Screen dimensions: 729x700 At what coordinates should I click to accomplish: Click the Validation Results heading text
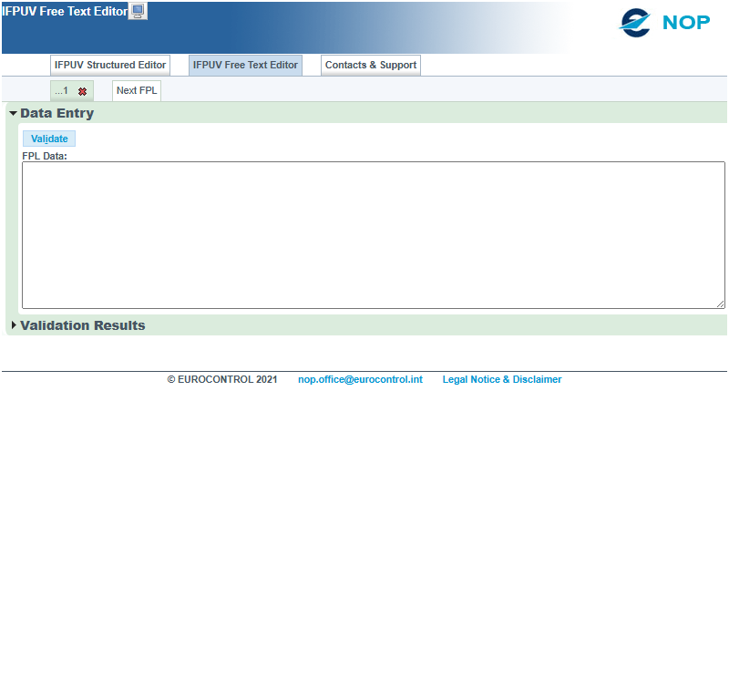[83, 325]
